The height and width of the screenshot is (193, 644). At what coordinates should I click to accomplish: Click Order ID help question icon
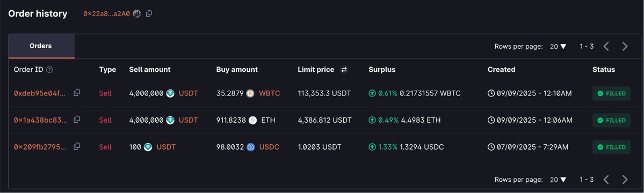(x=50, y=70)
